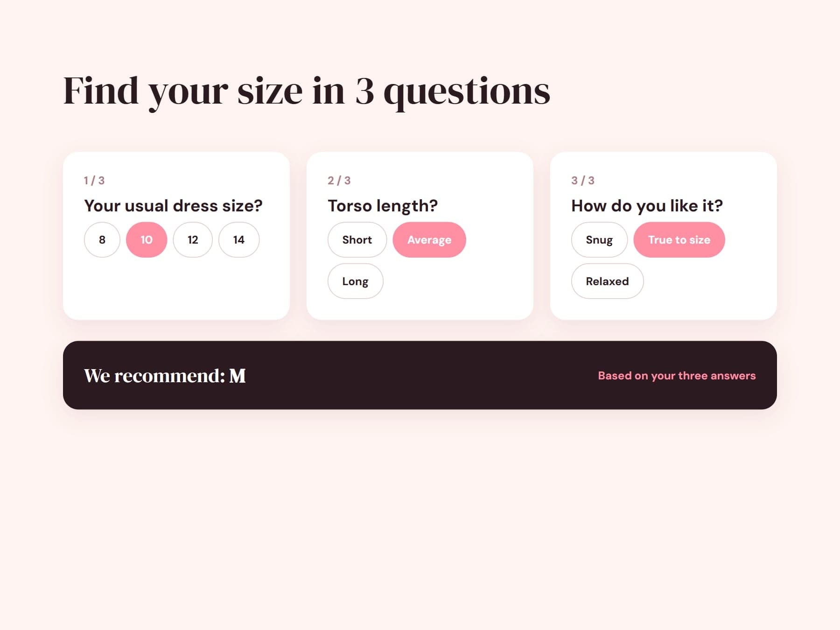Click the 'Torso length?' question heading
Viewport: 840px width, 630px height.
383,206
